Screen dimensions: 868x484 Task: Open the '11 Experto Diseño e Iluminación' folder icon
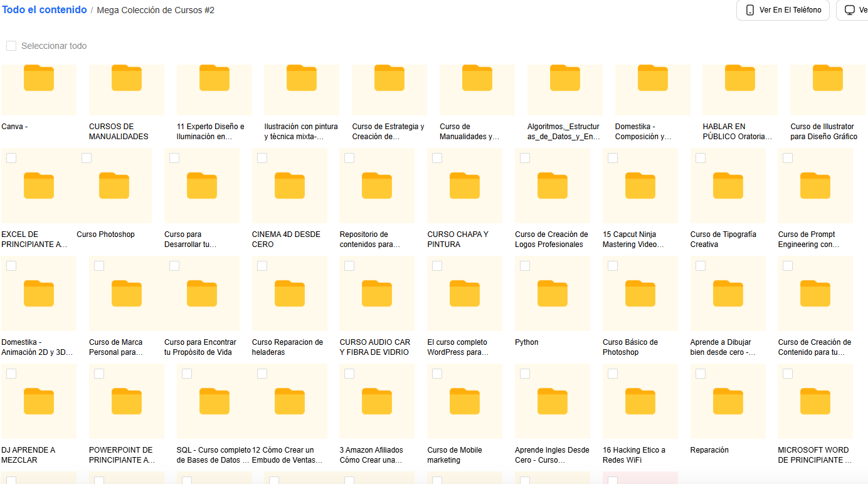(214, 78)
